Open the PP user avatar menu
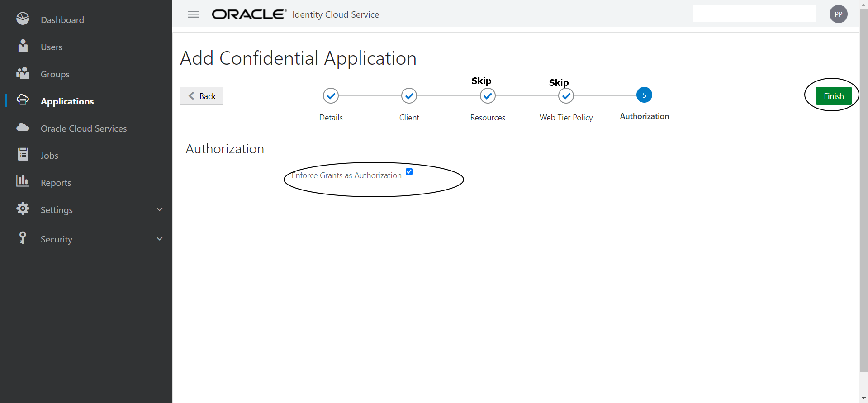 tap(838, 14)
